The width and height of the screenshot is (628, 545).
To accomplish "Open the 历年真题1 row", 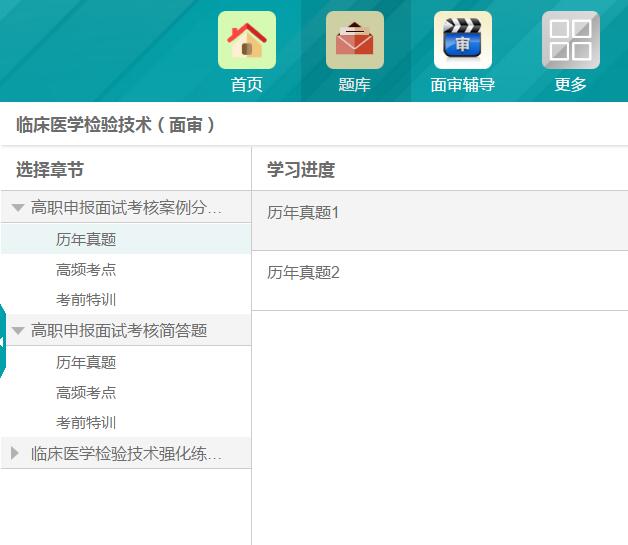I will [440, 221].
